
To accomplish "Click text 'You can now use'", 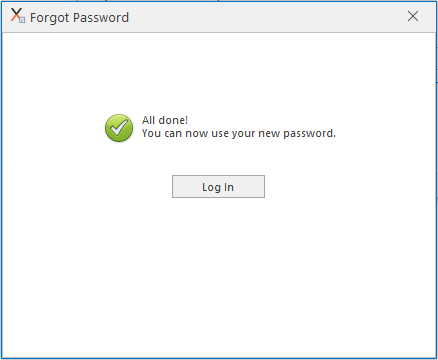I will coord(186,133).
